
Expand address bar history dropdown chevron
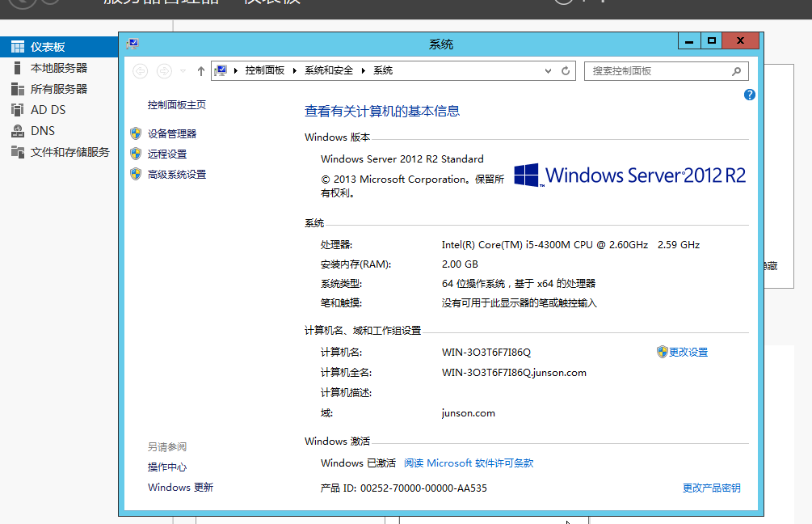(x=548, y=71)
